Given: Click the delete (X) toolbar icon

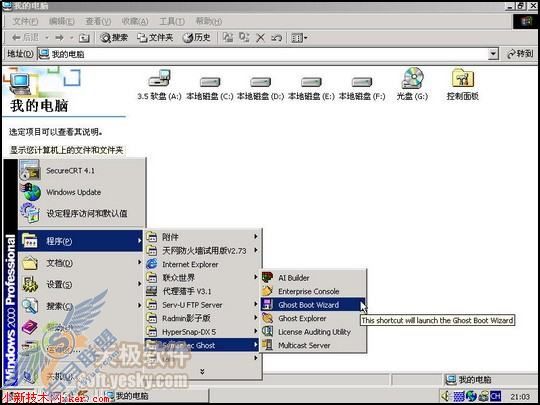Looking at the screenshot, I should coord(260,38).
